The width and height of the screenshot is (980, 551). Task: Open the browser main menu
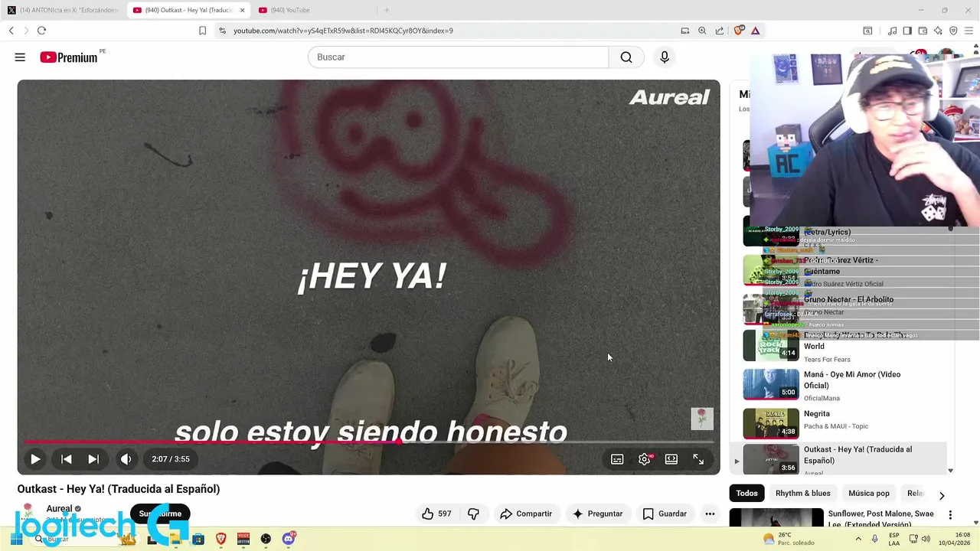pyautogui.click(x=969, y=31)
